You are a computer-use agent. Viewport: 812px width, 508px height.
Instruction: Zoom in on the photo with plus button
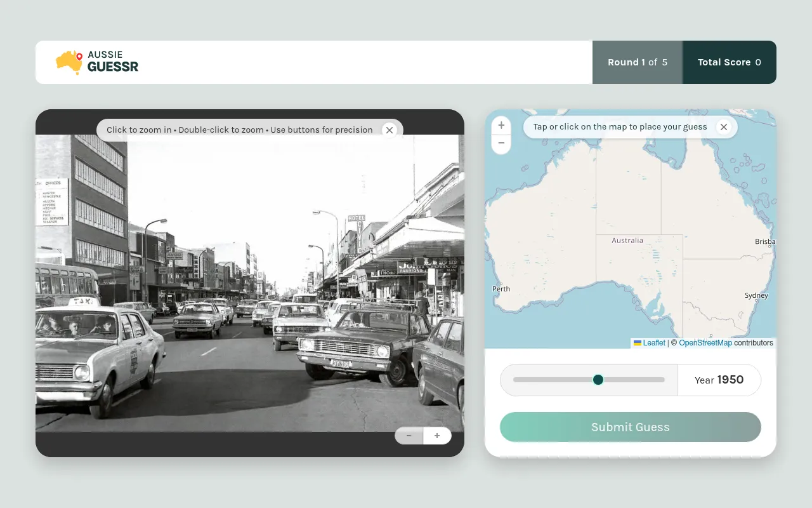click(x=437, y=436)
